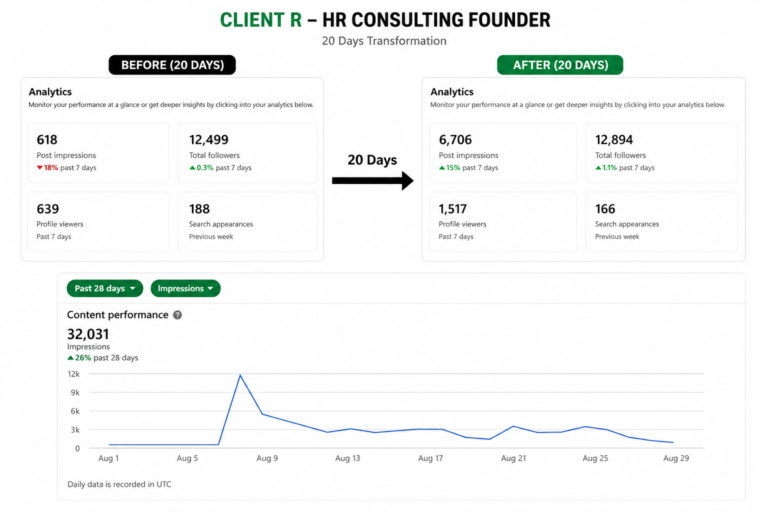
Task: Click the Analytics heading in Before panel
Action: point(50,92)
